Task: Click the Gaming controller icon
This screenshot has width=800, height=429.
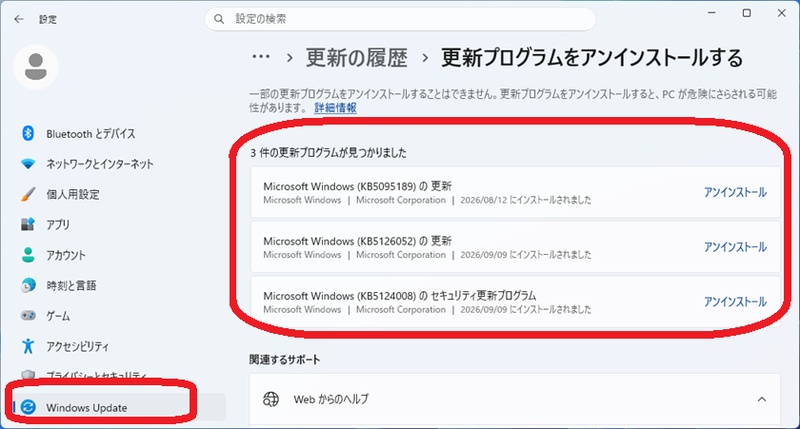Action: point(28,316)
